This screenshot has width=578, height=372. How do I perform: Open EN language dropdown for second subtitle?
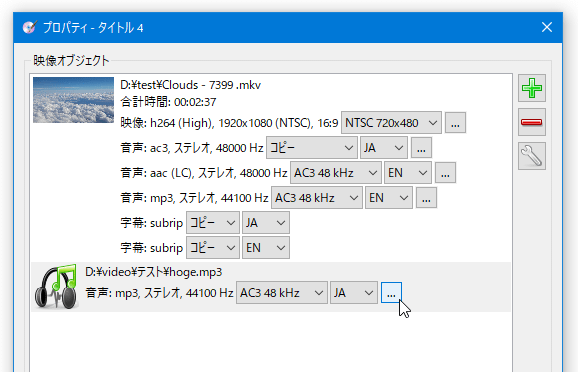pos(265,248)
